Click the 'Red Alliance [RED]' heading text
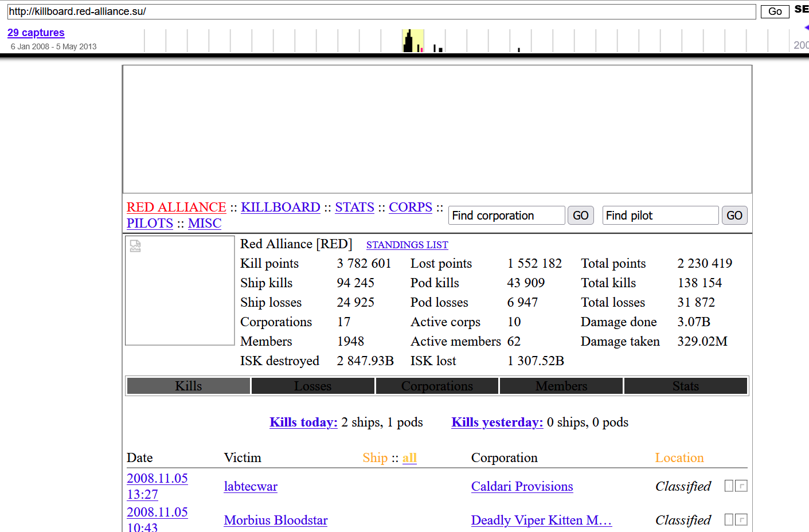The width and height of the screenshot is (809, 532). [x=296, y=244]
